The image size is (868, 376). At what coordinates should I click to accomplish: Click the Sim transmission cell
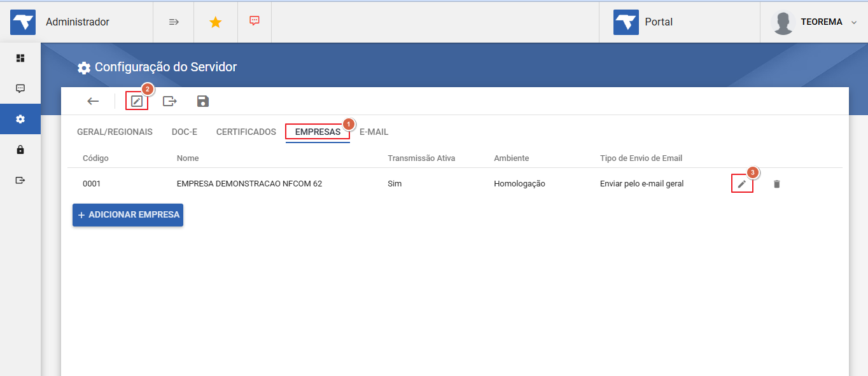click(395, 184)
